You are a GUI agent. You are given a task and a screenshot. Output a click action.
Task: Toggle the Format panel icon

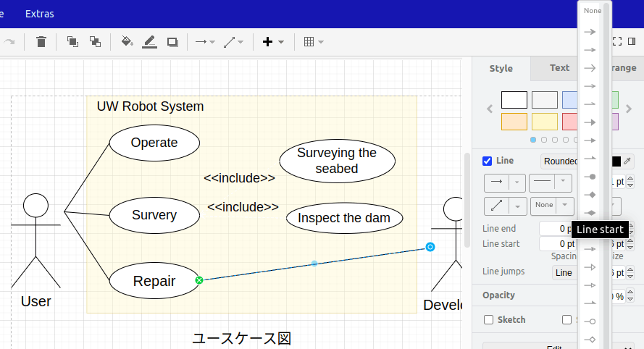point(632,41)
